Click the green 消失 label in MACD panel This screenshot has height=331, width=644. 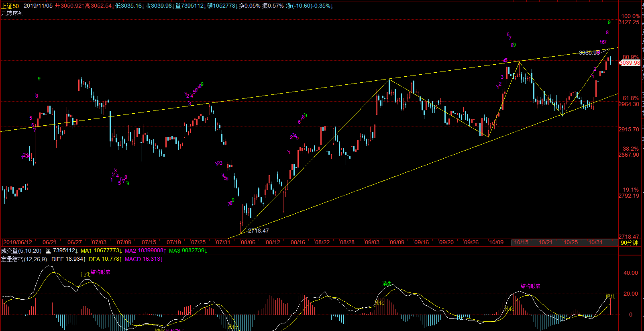[387, 284]
